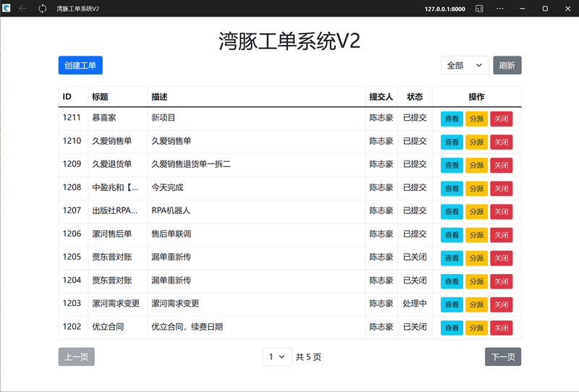Viewport: 579px width, 392px height.
Task: Click the 状态 column header
Action: coord(415,97)
